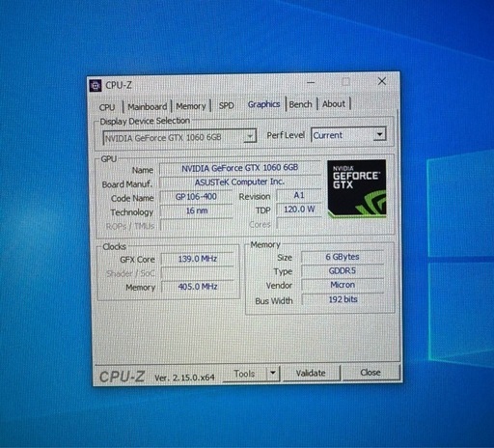Click the Micron vendor value

[x=343, y=285]
